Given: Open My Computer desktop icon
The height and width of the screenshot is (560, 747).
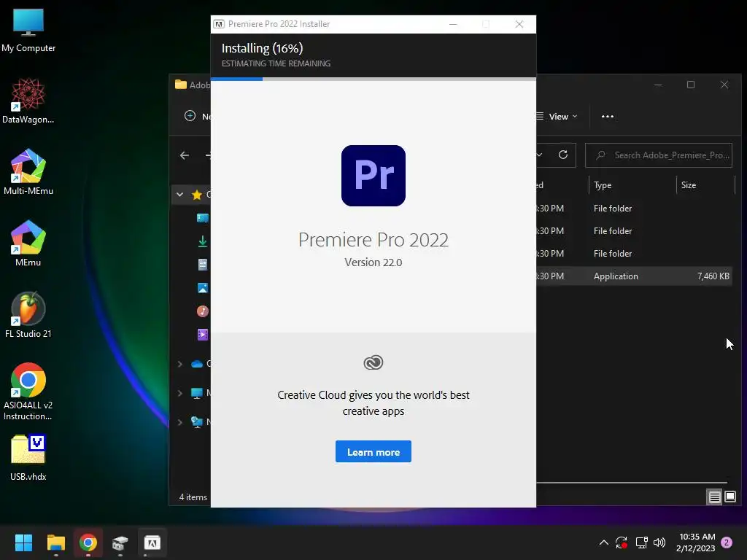Looking at the screenshot, I should tap(28, 31).
